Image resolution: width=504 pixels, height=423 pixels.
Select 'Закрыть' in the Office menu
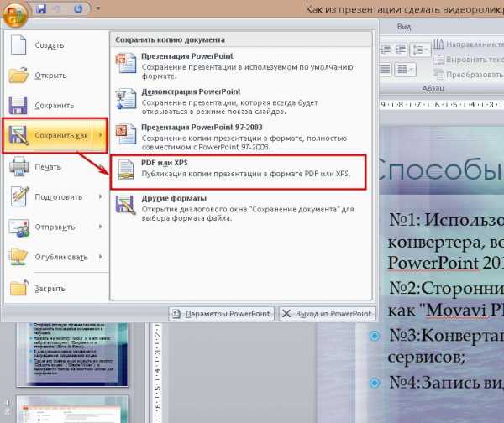49,288
